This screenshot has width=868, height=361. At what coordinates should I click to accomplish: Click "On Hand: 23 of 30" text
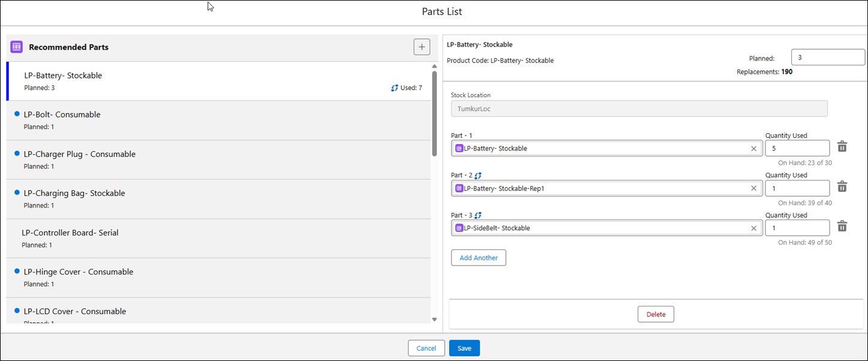(x=804, y=163)
